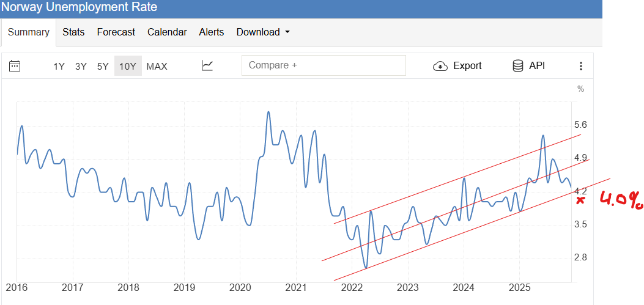Select the 1Y time range
Image resolution: width=644 pixels, height=305 pixels.
[59, 67]
